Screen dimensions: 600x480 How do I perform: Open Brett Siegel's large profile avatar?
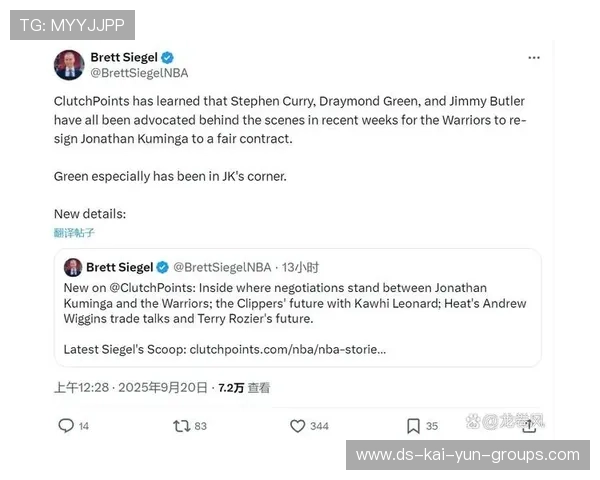[69, 65]
